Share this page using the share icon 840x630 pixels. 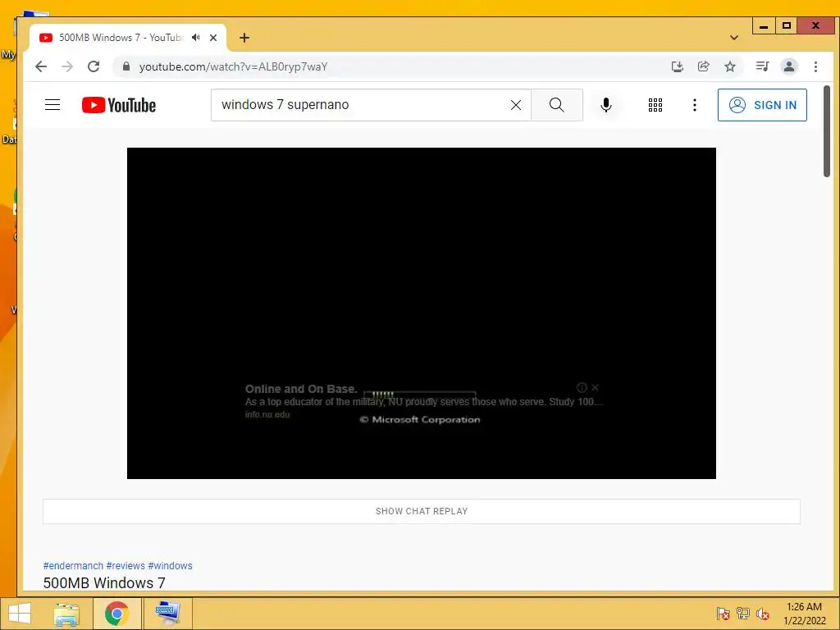tap(703, 66)
